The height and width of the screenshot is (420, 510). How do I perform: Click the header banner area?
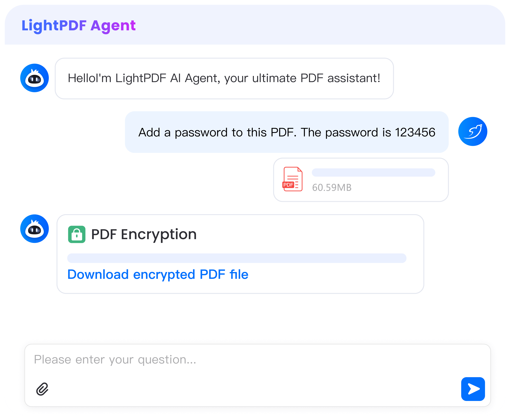click(255, 25)
